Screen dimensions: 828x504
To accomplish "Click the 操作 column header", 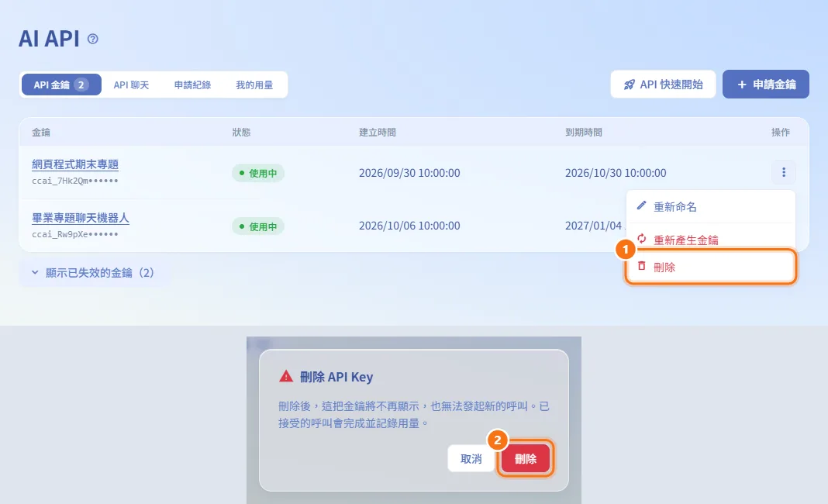I will point(781,132).
